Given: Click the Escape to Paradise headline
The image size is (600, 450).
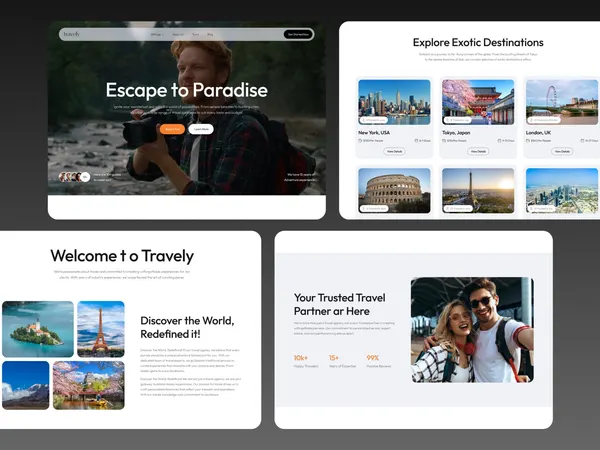Looking at the screenshot, I should point(187,90).
